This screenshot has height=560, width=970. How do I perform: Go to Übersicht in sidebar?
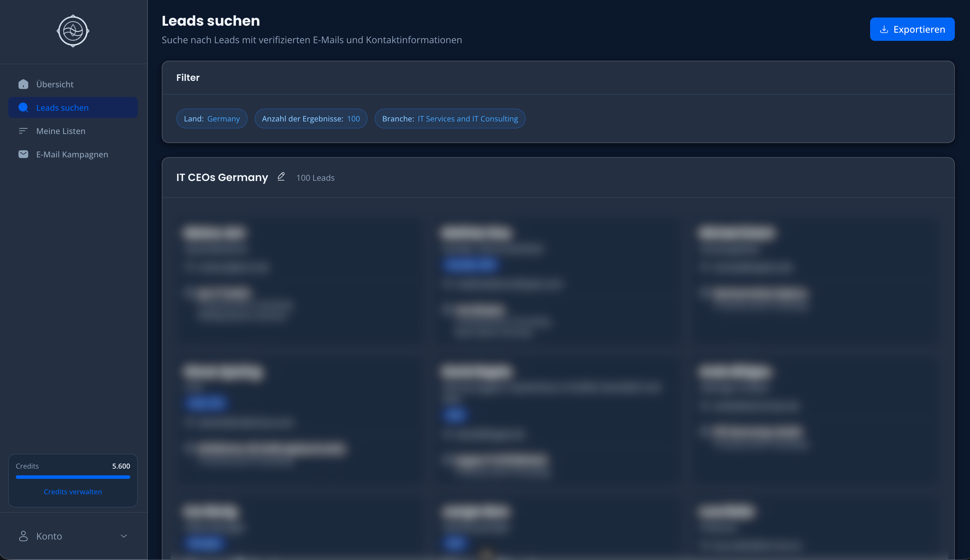point(55,84)
